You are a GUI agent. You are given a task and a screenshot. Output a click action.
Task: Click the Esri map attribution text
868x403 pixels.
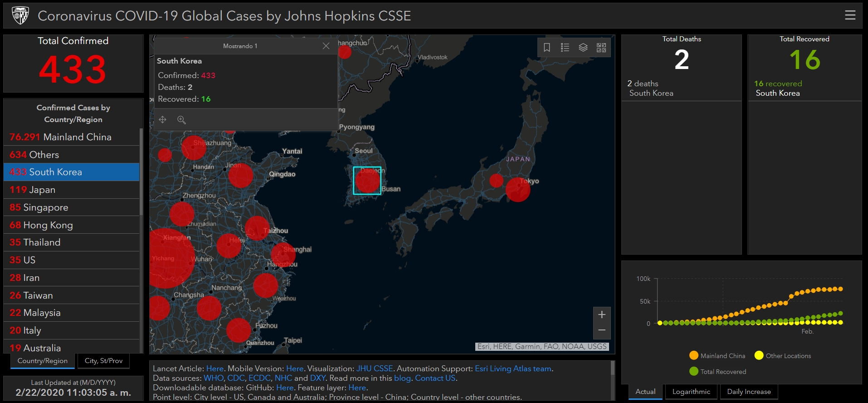(542, 346)
